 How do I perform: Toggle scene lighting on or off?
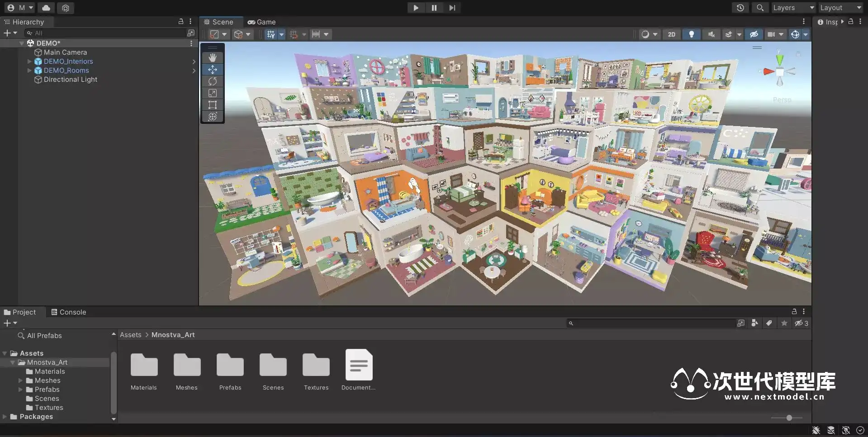coord(691,34)
